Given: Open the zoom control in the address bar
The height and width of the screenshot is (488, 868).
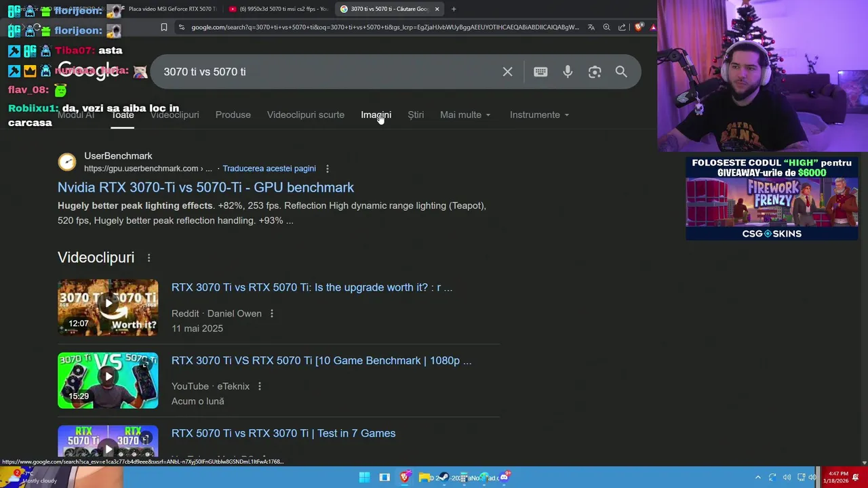Looking at the screenshot, I should [x=606, y=27].
